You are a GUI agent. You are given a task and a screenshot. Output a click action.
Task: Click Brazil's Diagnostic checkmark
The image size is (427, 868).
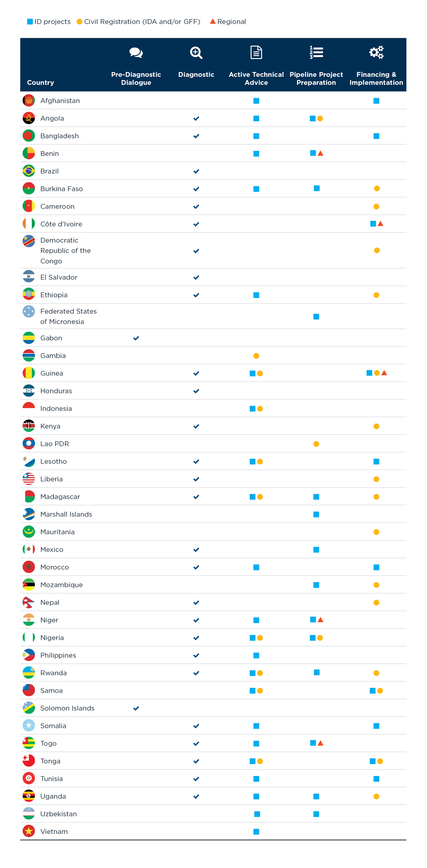[196, 171]
